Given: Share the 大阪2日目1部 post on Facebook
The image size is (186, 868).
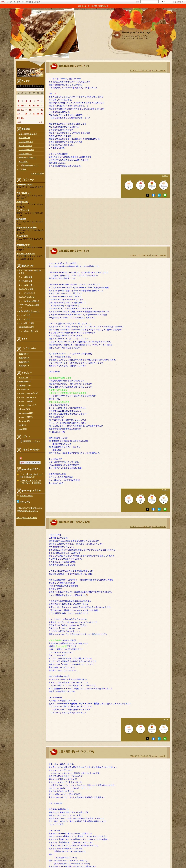Looking at the screenshot, I should 153,739.
